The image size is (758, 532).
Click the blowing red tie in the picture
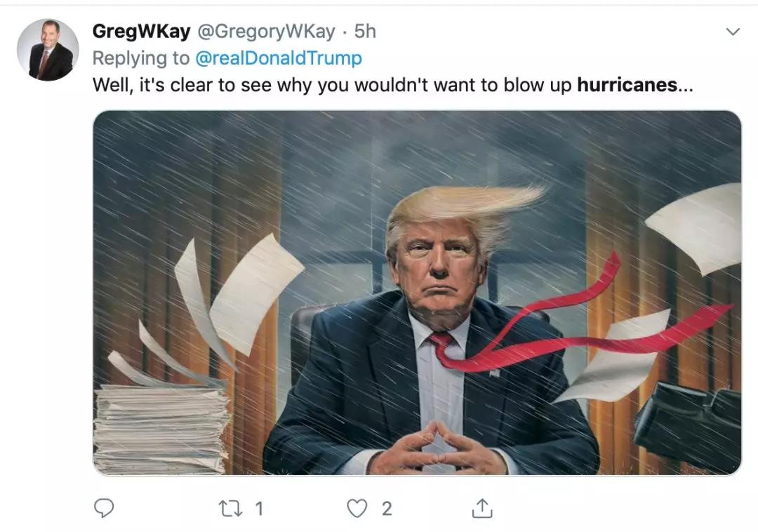coord(580,328)
